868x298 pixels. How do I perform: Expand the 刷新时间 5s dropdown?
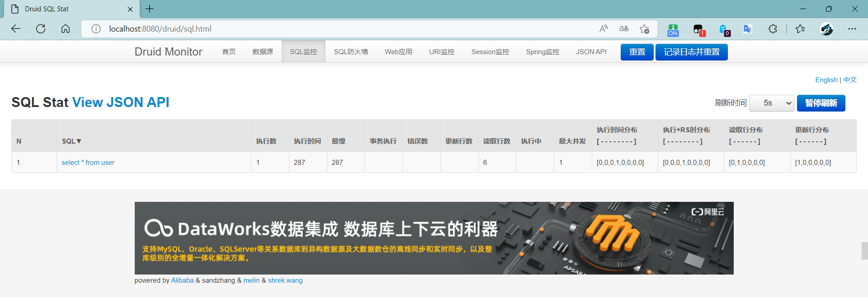point(772,103)
